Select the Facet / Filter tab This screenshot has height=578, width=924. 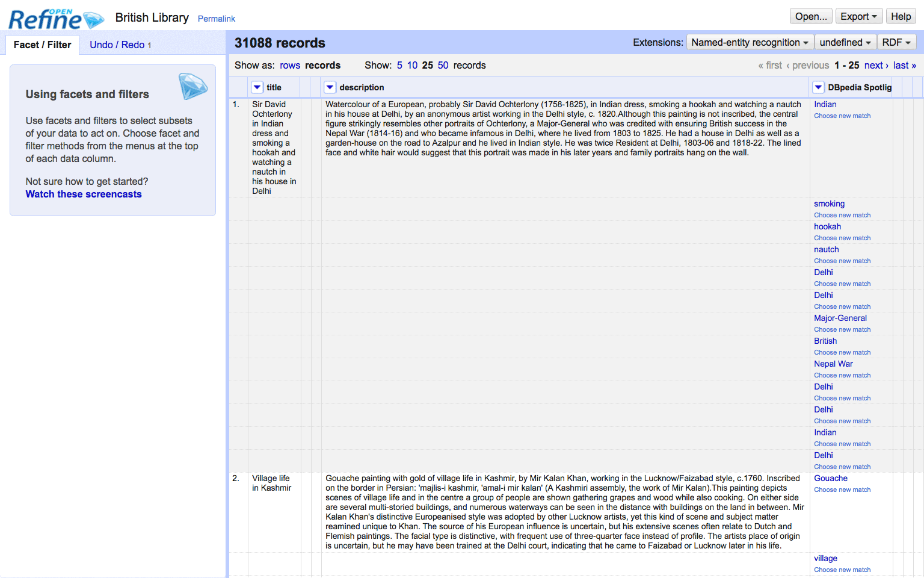coord(42,45)
